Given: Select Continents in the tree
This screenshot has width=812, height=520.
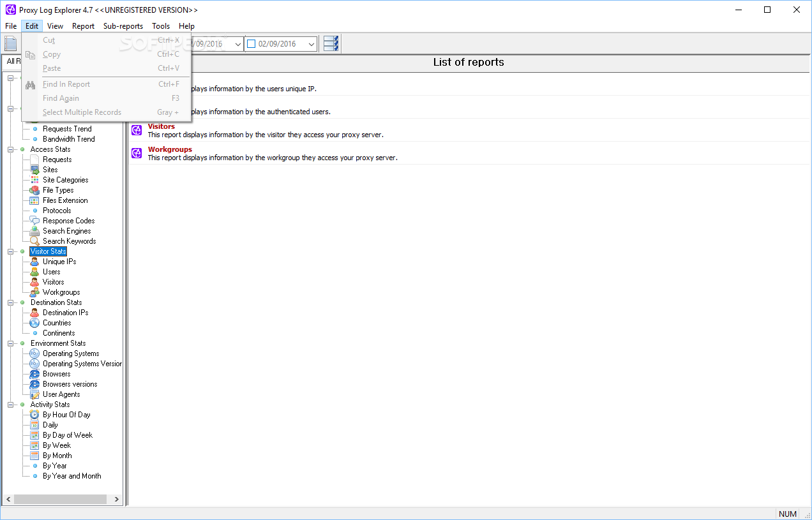Looking at the screenshot, I should 59,333.
